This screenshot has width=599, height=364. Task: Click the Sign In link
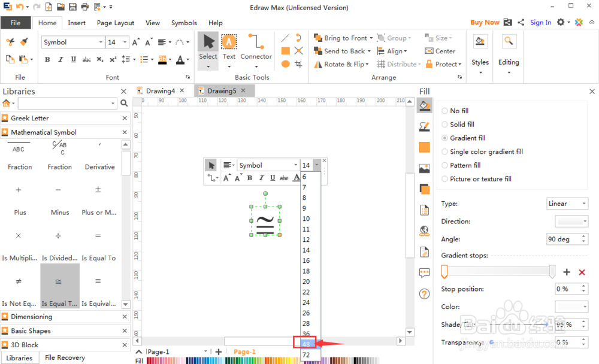click(540, 22)
